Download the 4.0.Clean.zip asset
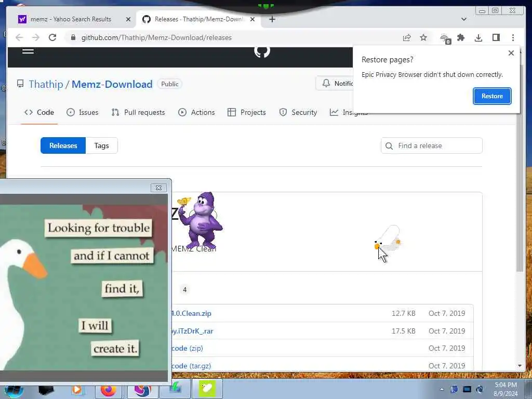Screen dimensions: 532x399 click(191, 313)
